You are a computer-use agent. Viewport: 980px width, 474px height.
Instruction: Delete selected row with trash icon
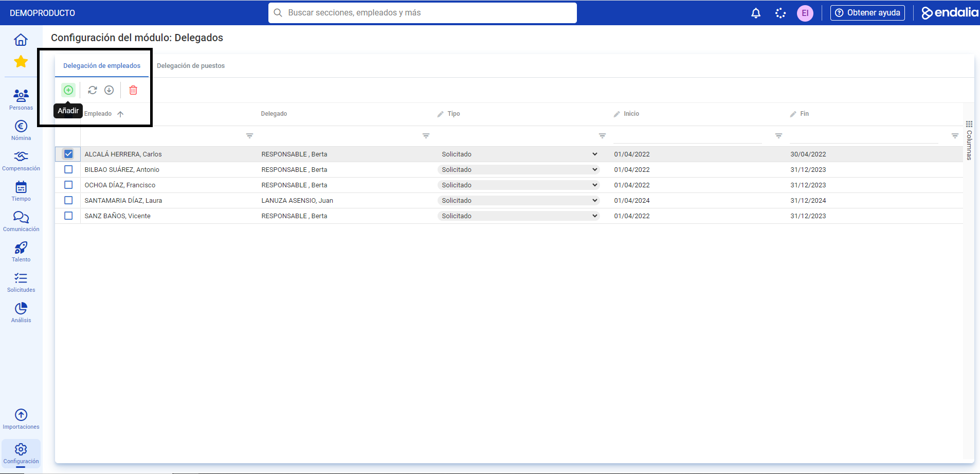133,90
